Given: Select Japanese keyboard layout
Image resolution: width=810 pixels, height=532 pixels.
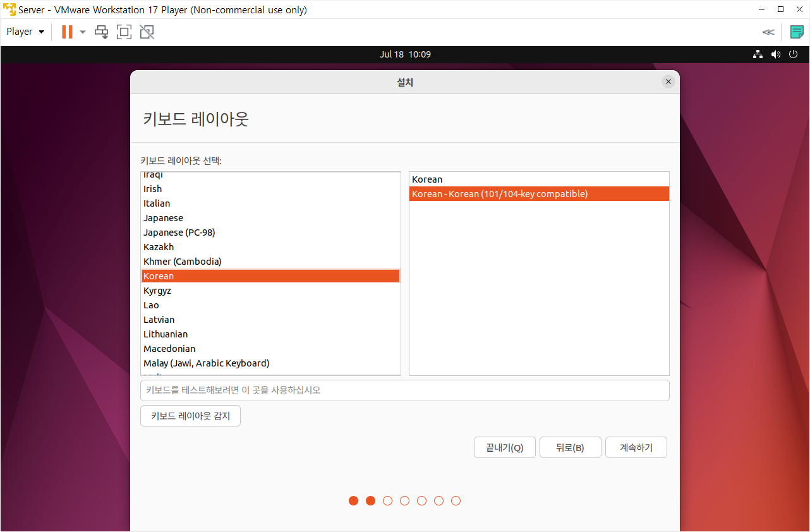Looking at the screenshot, I should coord(270,218).
